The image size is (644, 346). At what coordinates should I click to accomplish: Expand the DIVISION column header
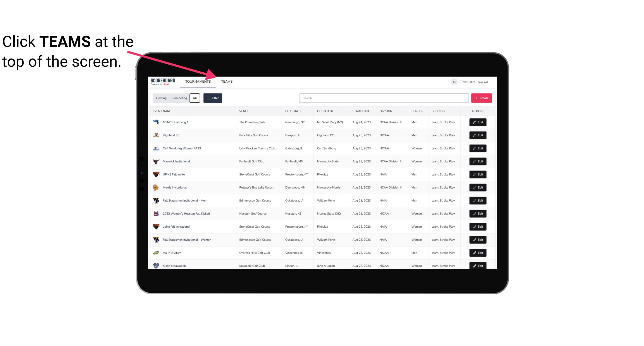point(386,111)
